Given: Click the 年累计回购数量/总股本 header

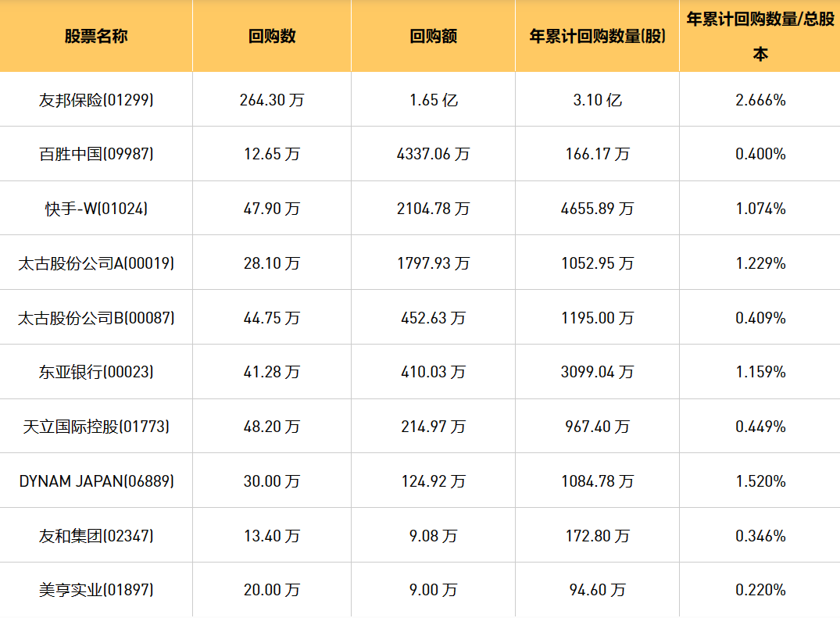Looking at the screenshot, I should (760, 36).
